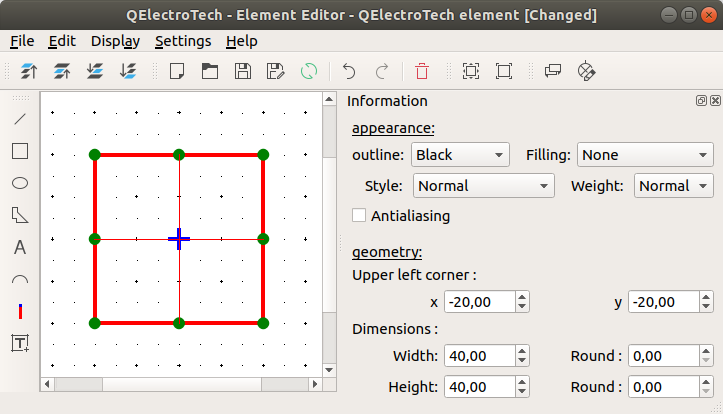Select the Terminal tool
This screenshot has height=414, width=723.
(20, 312)
